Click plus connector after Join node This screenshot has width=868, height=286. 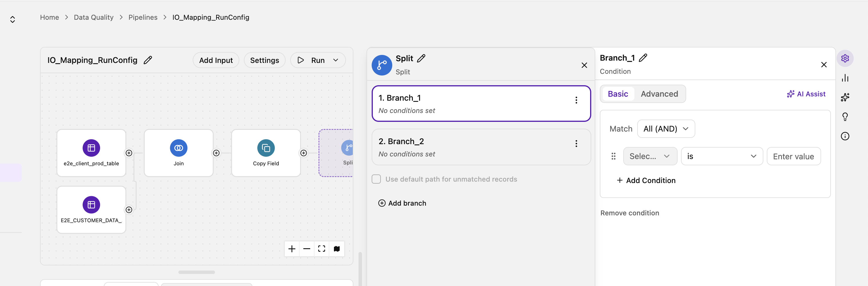click(216, 153)
